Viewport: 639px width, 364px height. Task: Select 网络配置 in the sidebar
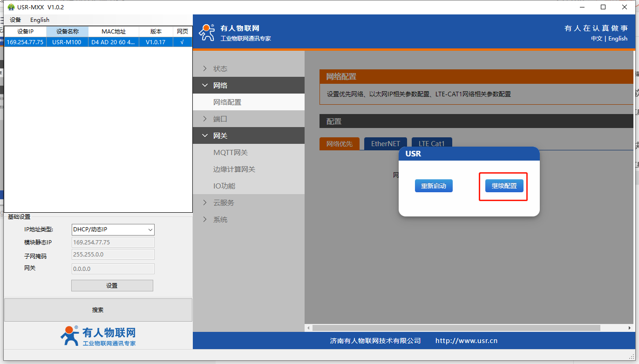(x=249, y=102)
